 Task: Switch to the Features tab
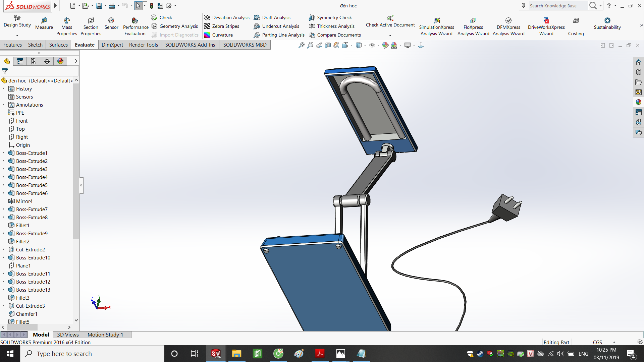click(12, 45)
